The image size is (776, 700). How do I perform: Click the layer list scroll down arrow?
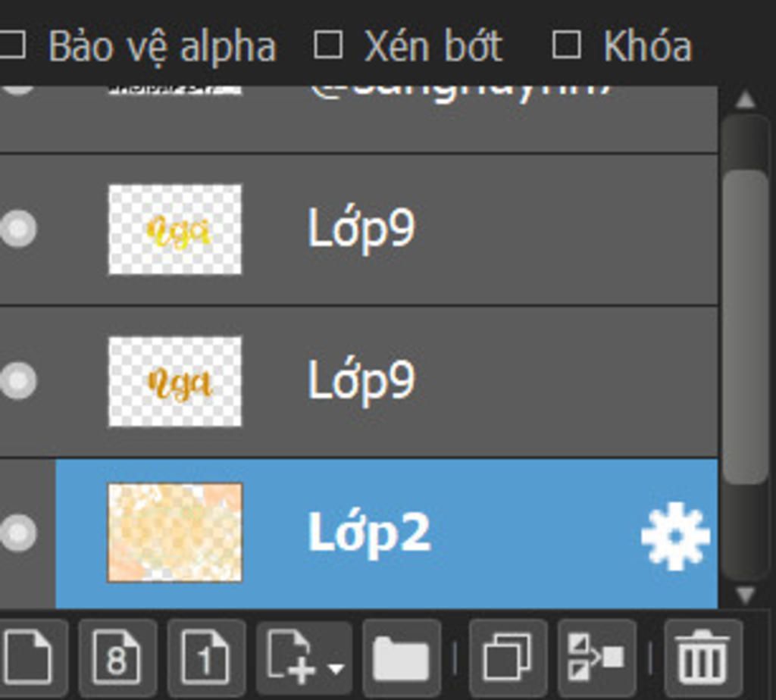click(746, 595)
